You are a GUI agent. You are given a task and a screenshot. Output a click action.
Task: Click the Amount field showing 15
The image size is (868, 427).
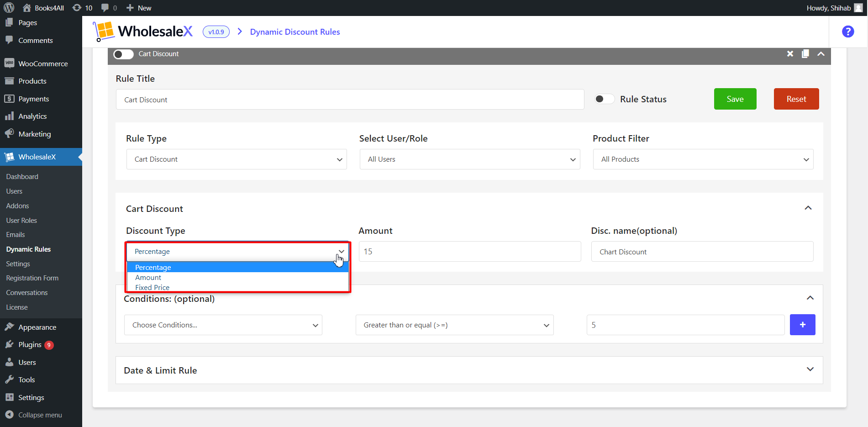click(470, 251)
